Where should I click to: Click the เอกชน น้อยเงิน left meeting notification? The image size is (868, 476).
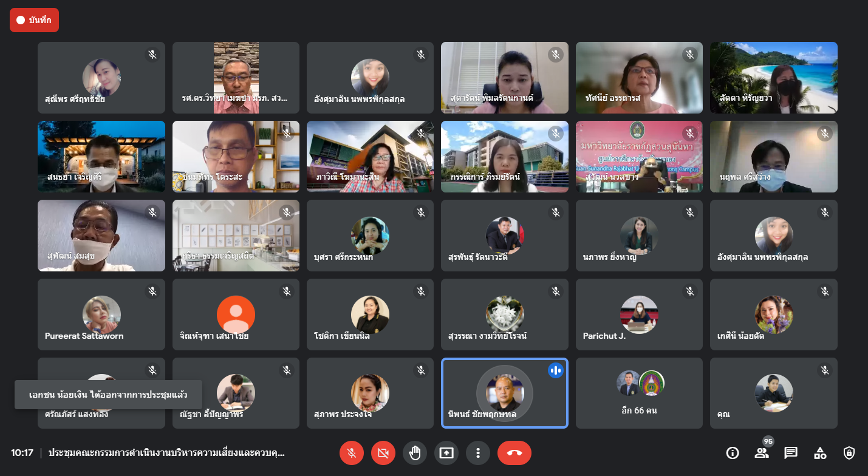click(x=108, y=395)
